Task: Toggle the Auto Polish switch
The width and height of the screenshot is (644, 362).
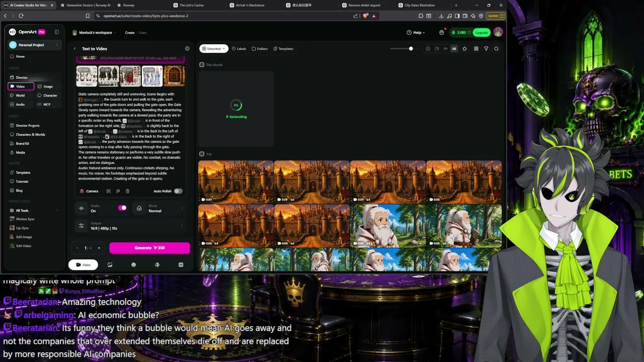Action: pos(178,191)
